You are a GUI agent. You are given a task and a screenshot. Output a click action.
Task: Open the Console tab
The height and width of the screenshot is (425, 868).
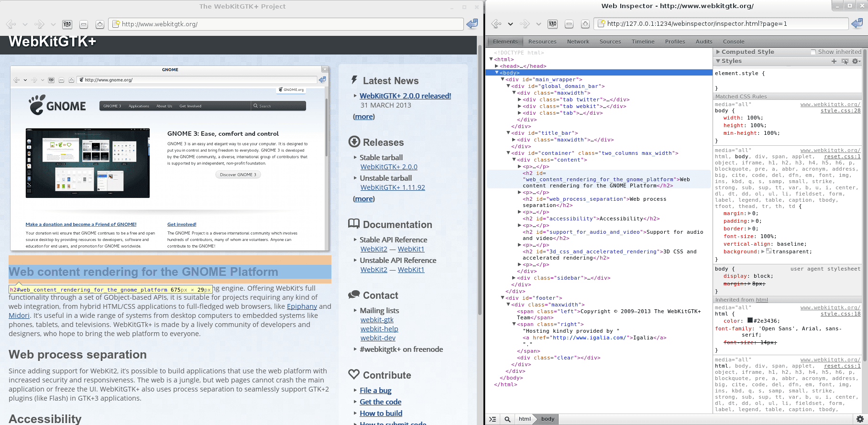734,42
